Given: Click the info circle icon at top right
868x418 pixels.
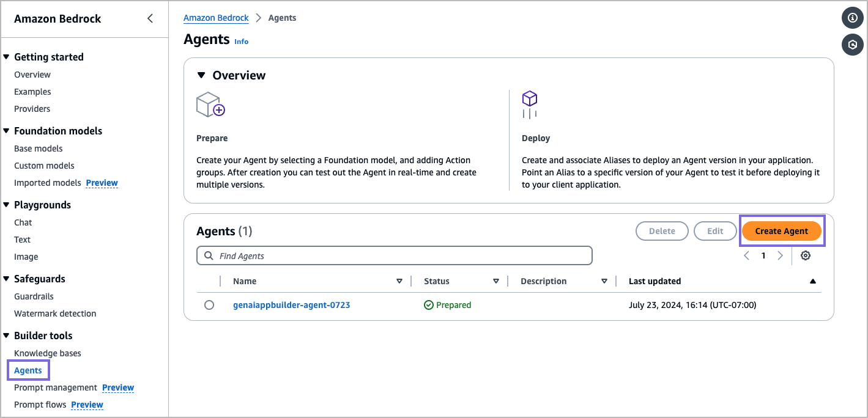Looking at the screenshot, I should [853, 18].
